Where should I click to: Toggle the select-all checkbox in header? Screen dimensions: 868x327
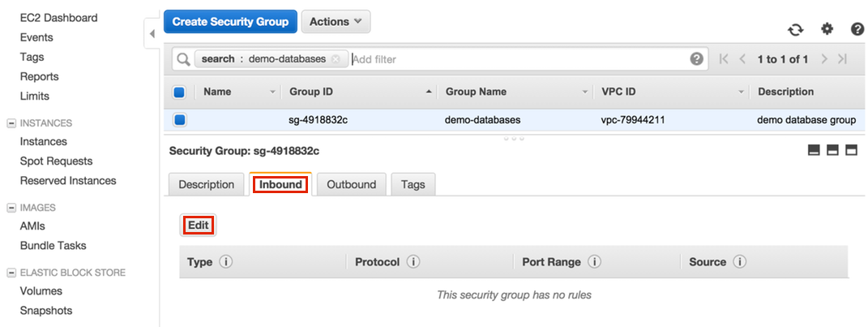pos(180,92)
